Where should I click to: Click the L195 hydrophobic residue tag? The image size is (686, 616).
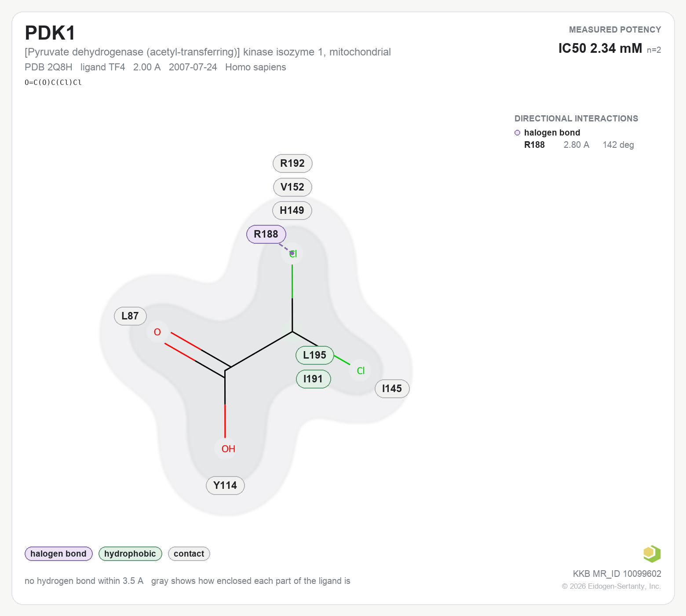(x=315, y=355)
